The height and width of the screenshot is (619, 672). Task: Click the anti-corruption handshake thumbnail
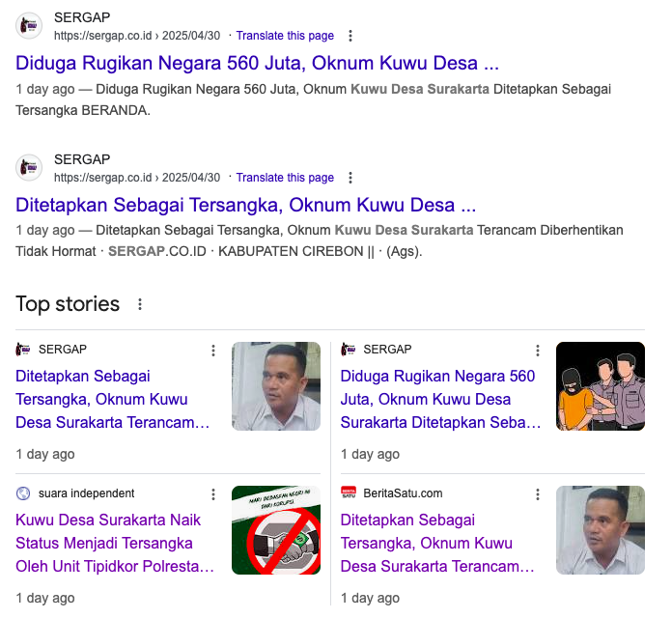276,530
